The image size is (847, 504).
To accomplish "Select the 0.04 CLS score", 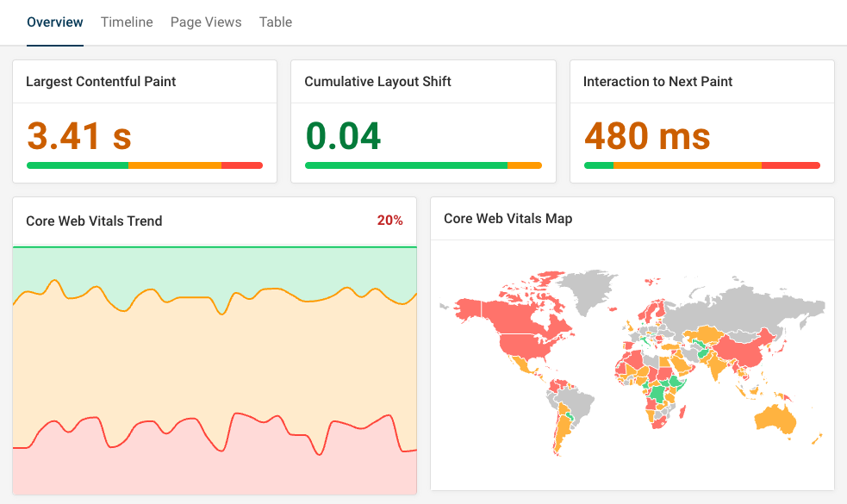I will pos(343,135).
